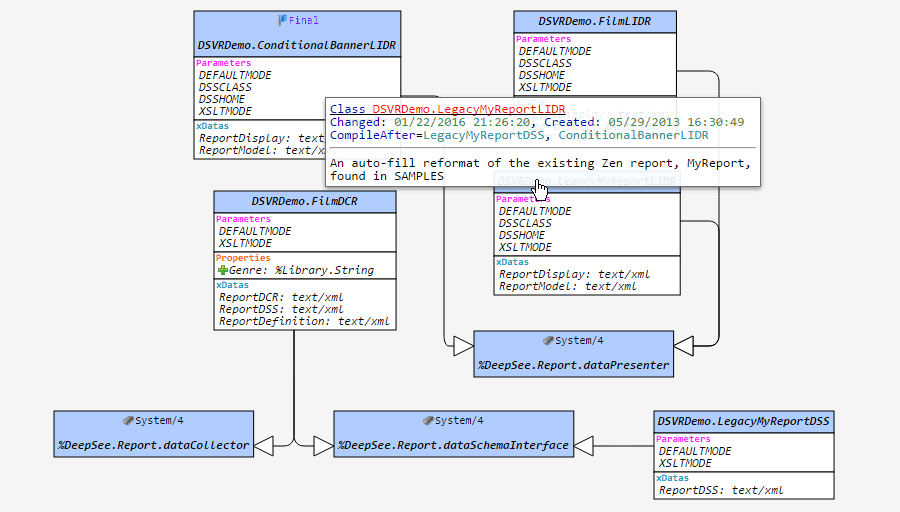900x512 pixels.
Task: Select the DSVRDemo.FilmDCR class header
Action: [304, 201]
